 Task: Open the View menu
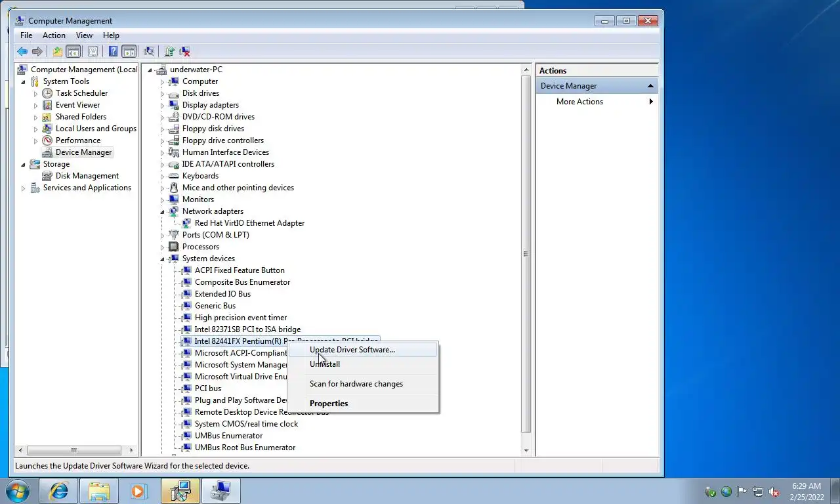point(84,35)
